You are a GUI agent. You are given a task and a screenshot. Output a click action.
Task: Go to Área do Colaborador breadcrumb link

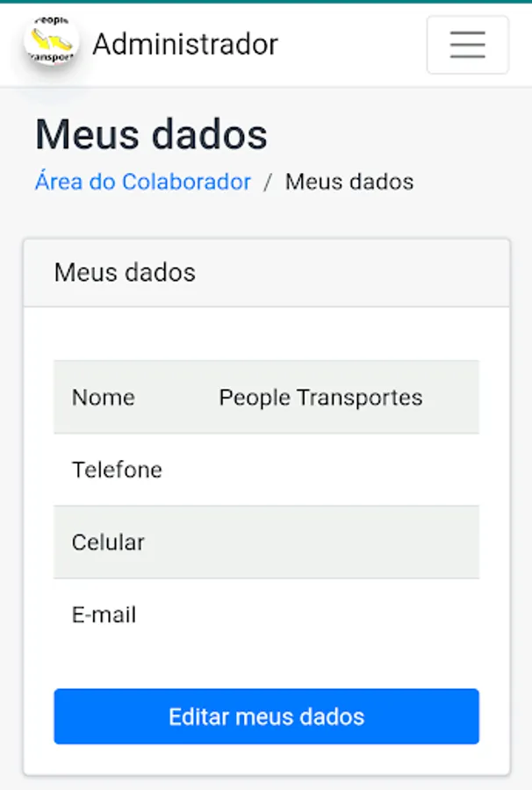tap(143, 182)
